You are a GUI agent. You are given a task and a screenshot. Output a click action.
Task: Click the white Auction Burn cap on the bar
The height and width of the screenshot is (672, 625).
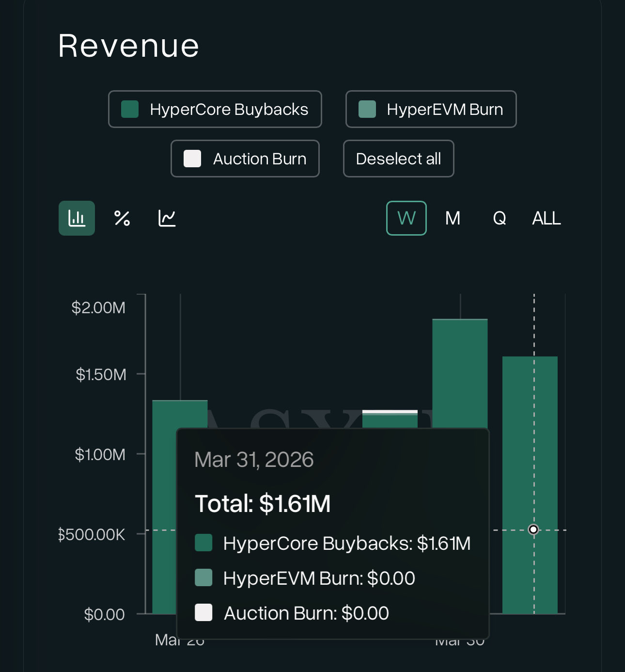coord(390,412)
